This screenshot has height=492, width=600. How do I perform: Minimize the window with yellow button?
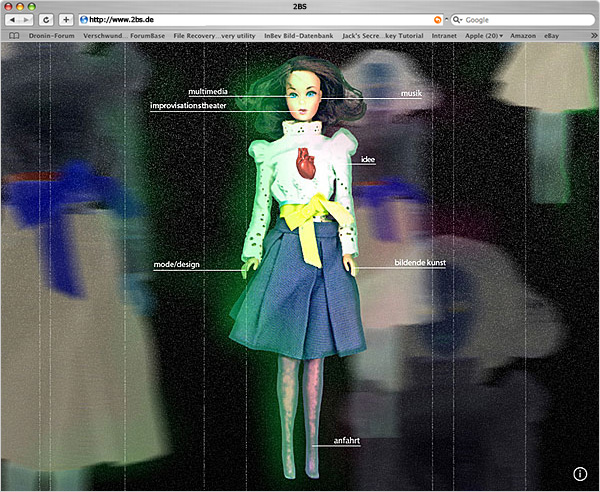[x=20, y=6]
